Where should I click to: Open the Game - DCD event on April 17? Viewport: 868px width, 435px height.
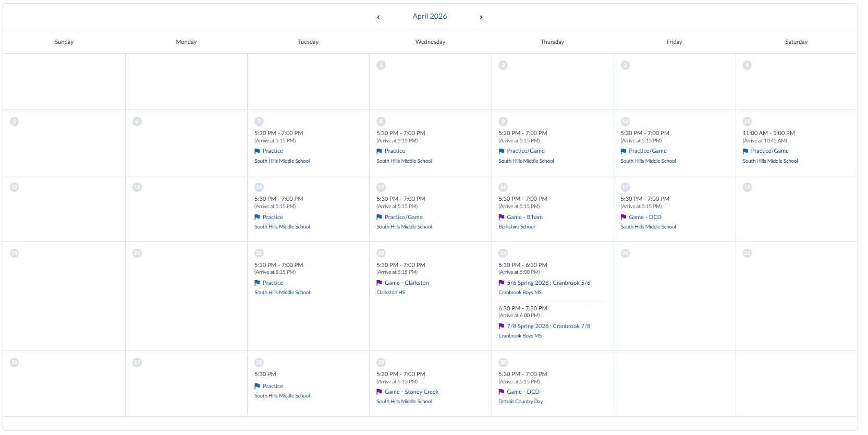point(645,217)
